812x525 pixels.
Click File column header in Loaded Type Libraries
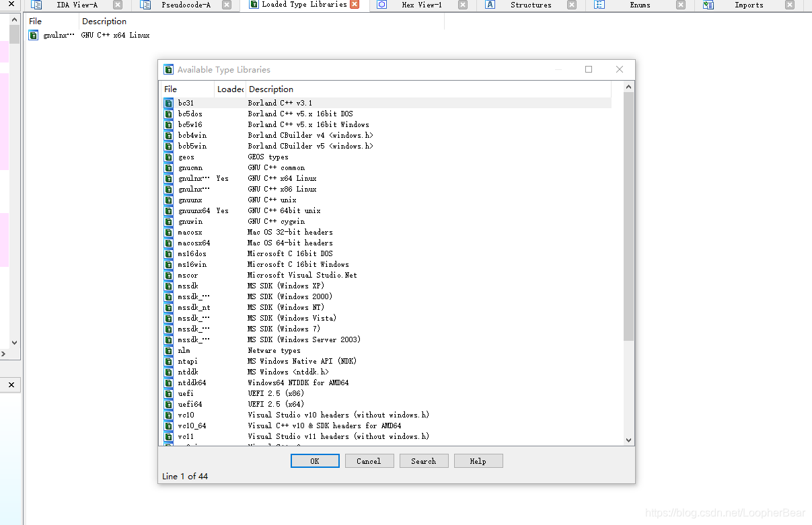click(52, 21)
